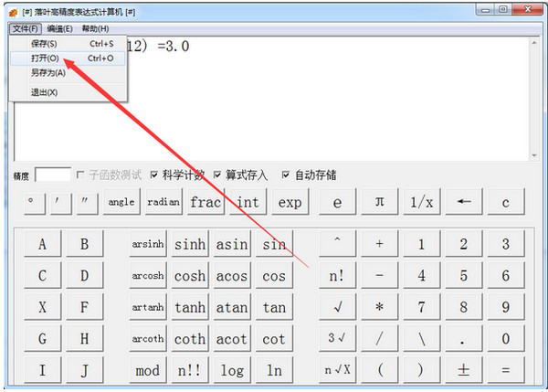Click the cube root (3√) key
Screen dimensions: 548x392
[337, 338]
